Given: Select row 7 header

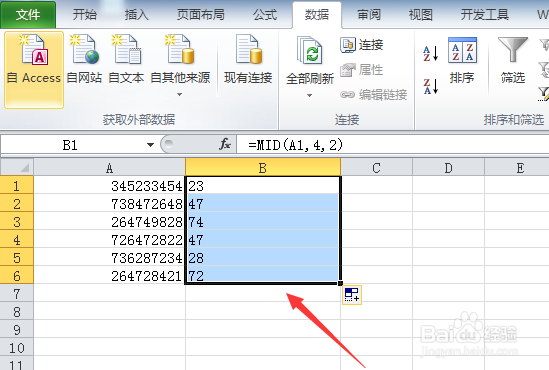Looking at the screenshot, I should tap(17, 293).
